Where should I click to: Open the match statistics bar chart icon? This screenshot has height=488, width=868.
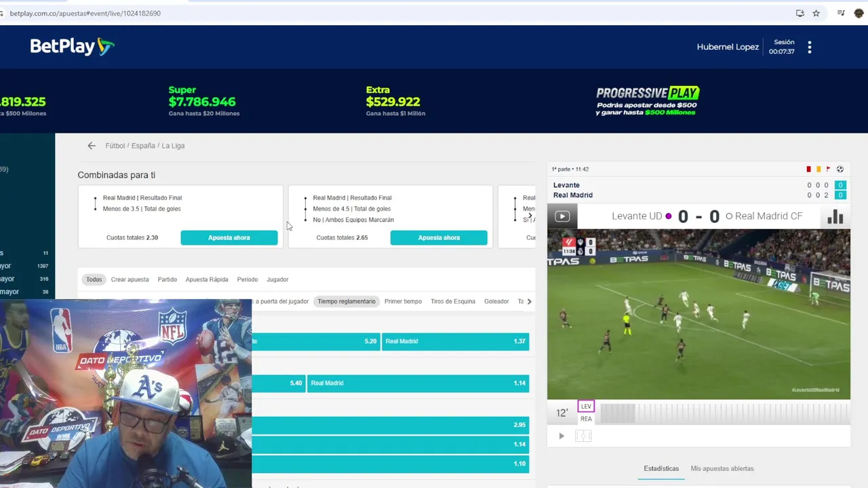click(835, 216)
